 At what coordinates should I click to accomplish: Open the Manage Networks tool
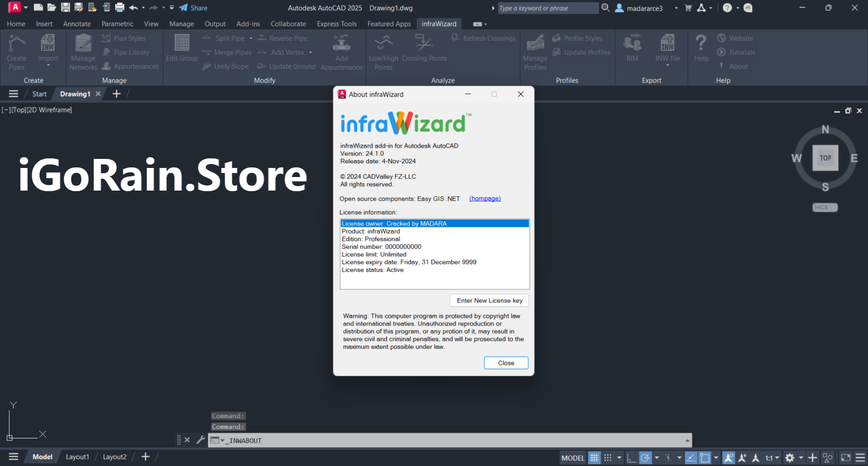(83, 50)
